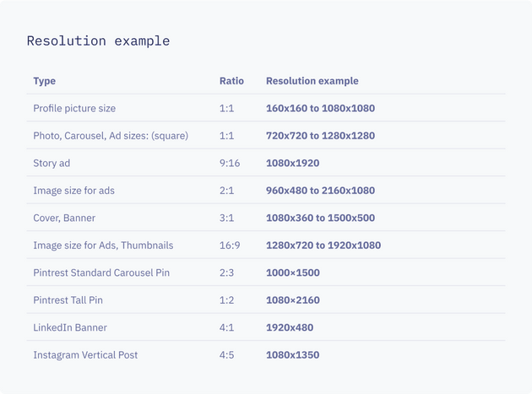Viewport: 532px width, 394px height.
Task: Select the "Profile picture size" row label
Action: (x=74, y=108)
